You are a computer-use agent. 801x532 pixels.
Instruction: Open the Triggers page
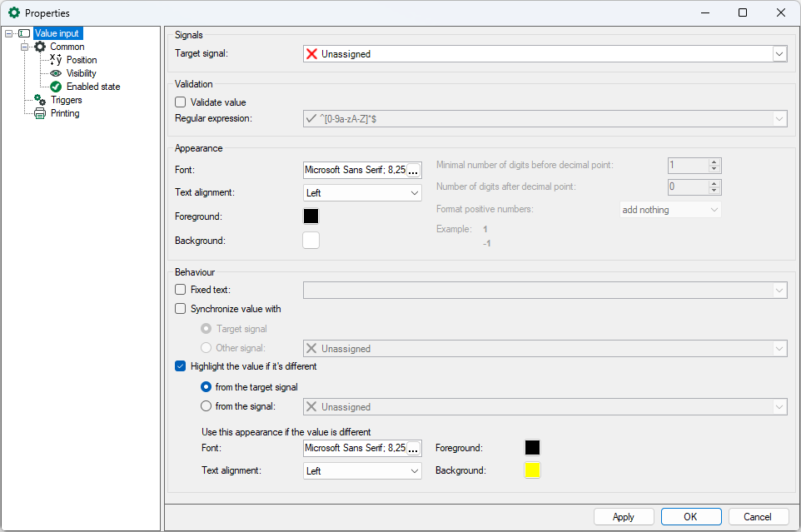[x=67, y=100]
